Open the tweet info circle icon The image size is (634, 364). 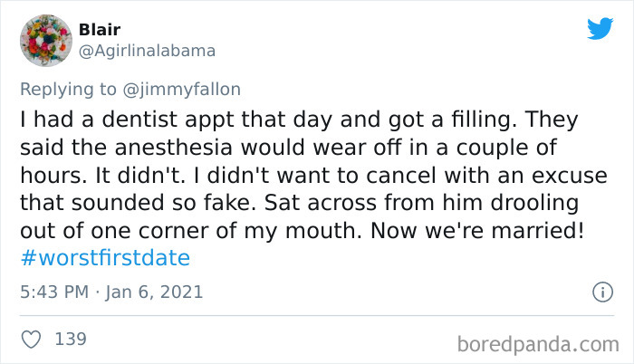(x=600, y=292)
